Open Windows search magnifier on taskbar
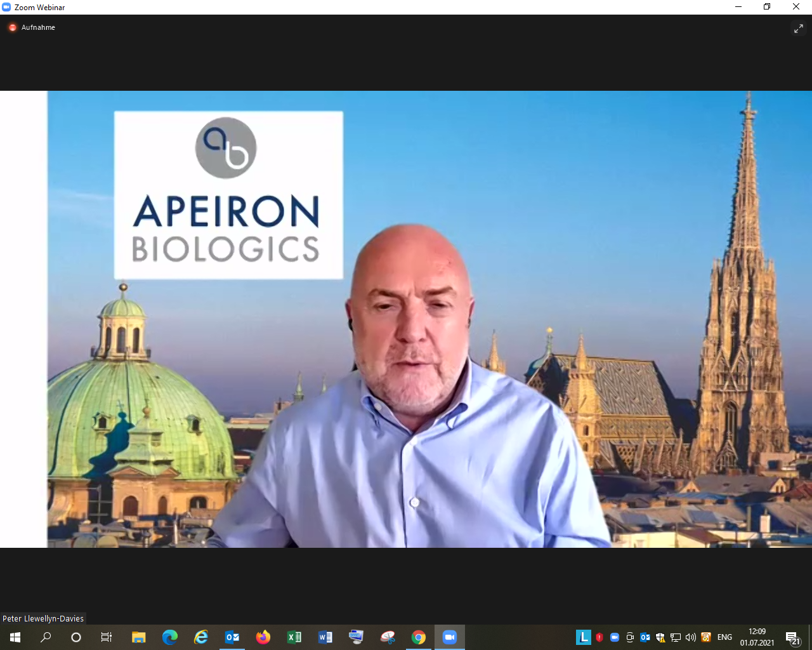 [46, 637]
